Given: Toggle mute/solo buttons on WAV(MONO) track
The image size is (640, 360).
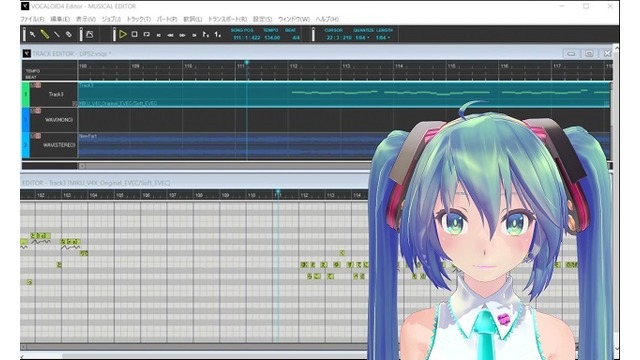Looking at the screenshot, I should click(36, 111).
